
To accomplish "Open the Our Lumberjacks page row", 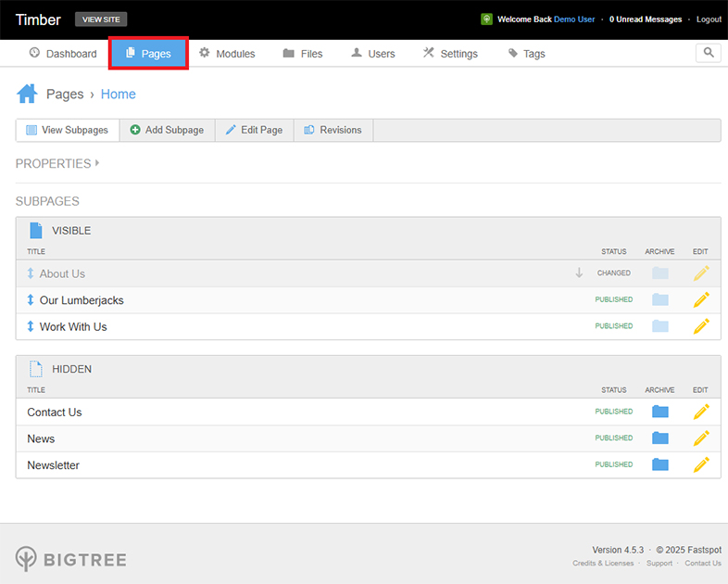I will tap(82, 300).
